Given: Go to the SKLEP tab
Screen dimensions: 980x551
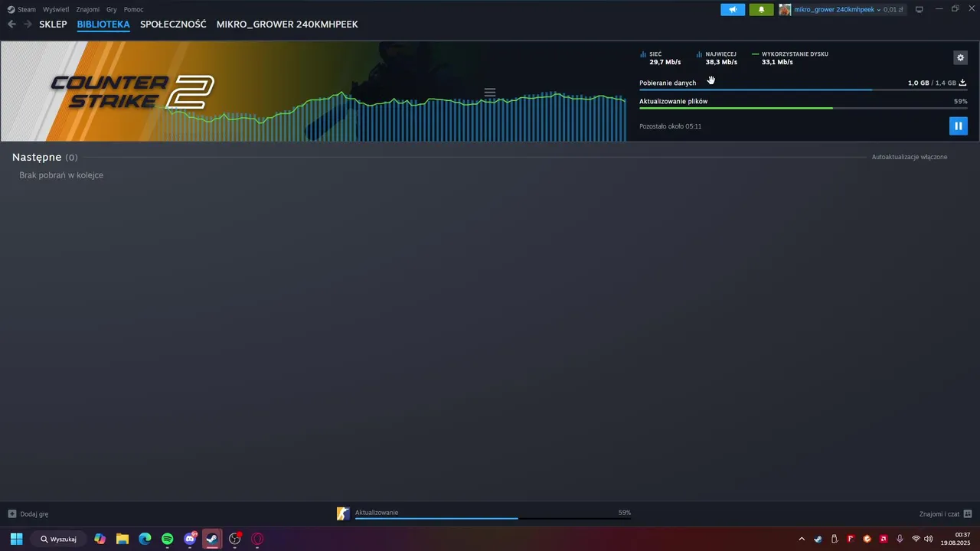Looking at the screenshot, I should pos(53,24).
